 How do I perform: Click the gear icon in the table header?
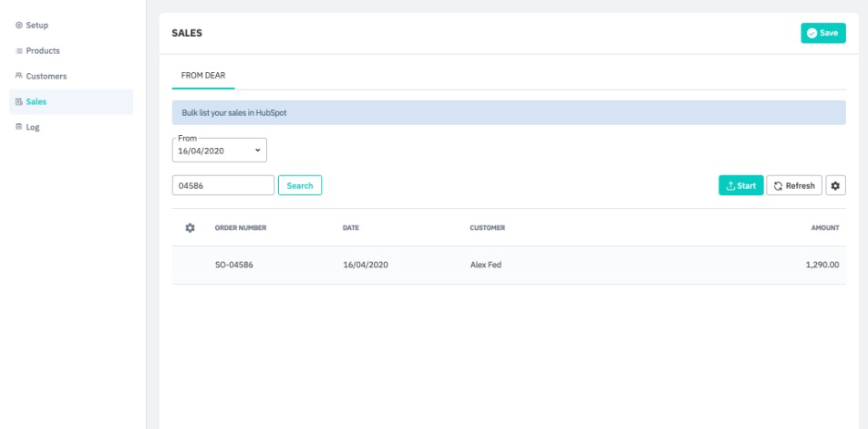190,227
